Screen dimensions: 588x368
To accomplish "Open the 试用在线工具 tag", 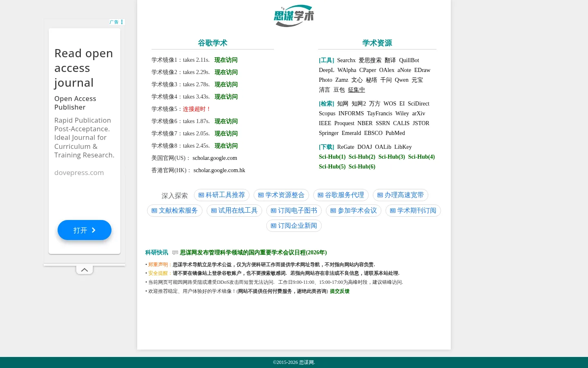I will 234,211.
